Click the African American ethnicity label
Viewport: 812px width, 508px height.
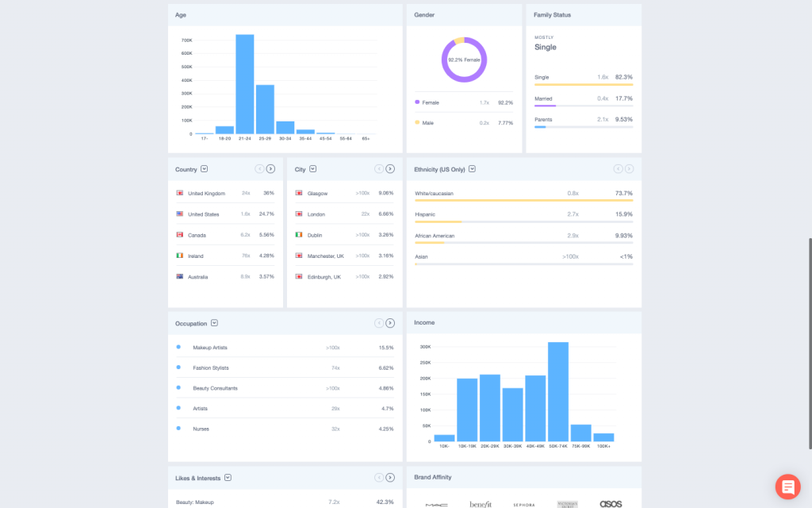(435, 236)
